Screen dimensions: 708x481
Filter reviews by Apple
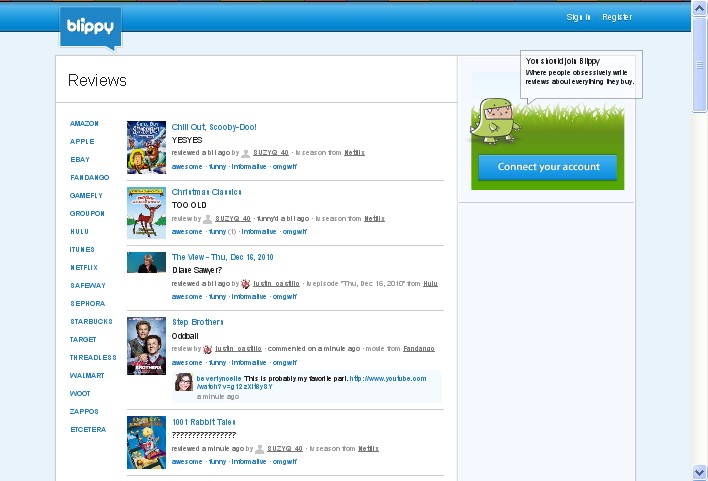point(82,141)
